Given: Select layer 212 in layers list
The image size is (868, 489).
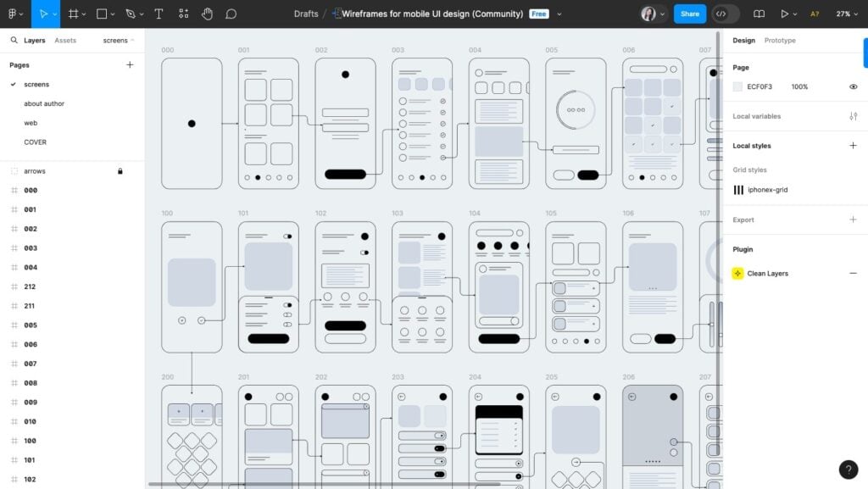Looking at the screenshot, I should [x=30, y=286].
